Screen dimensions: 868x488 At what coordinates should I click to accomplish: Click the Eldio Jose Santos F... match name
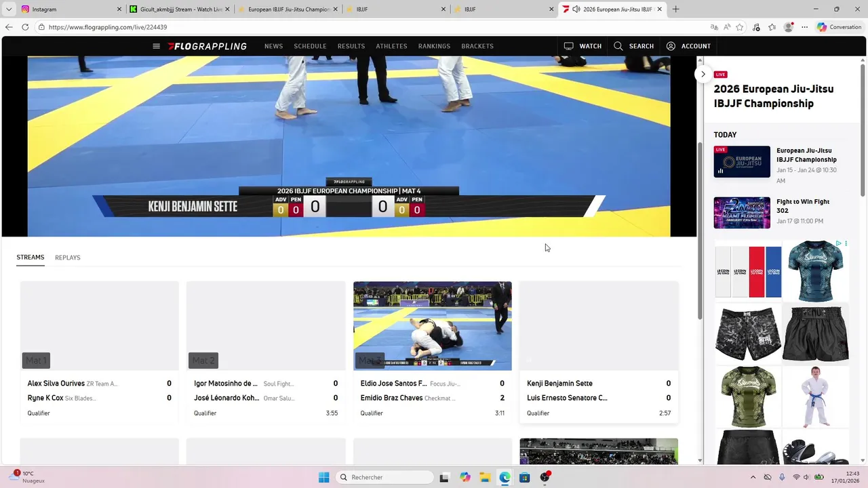[394, 384]
